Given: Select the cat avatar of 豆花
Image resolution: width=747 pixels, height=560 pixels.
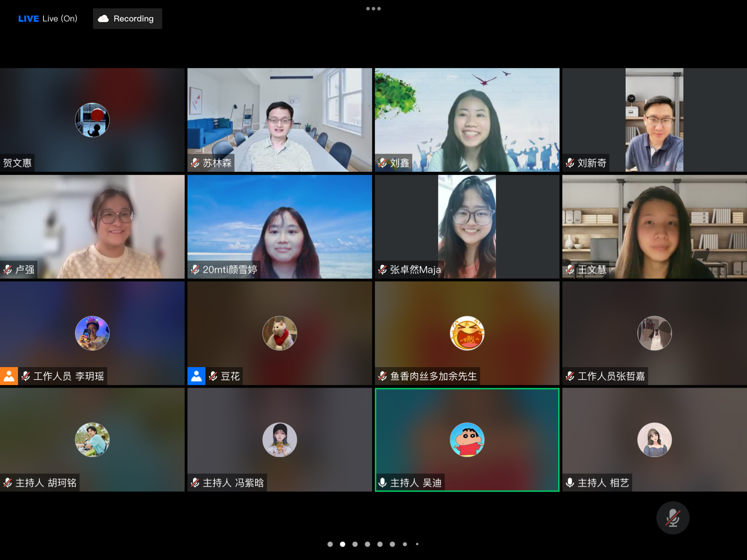Looking at the screenshot, I should pyautogui.click(x=280, y=333).
